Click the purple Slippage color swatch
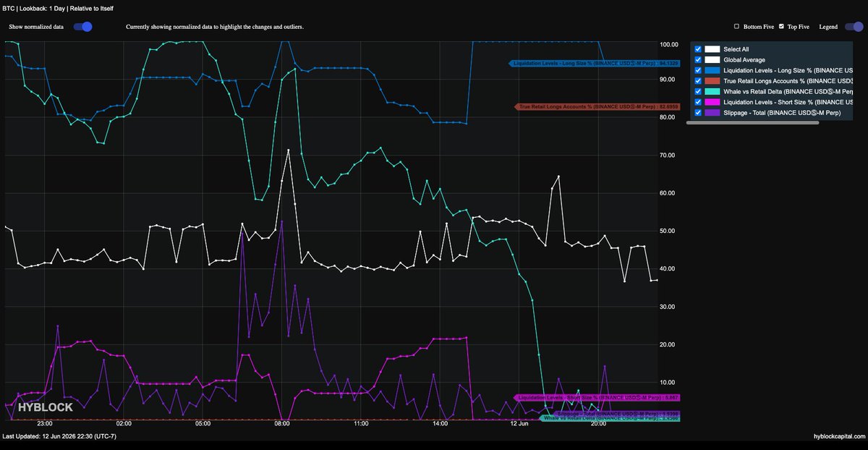Screen dimensions: 868x450 712,113
